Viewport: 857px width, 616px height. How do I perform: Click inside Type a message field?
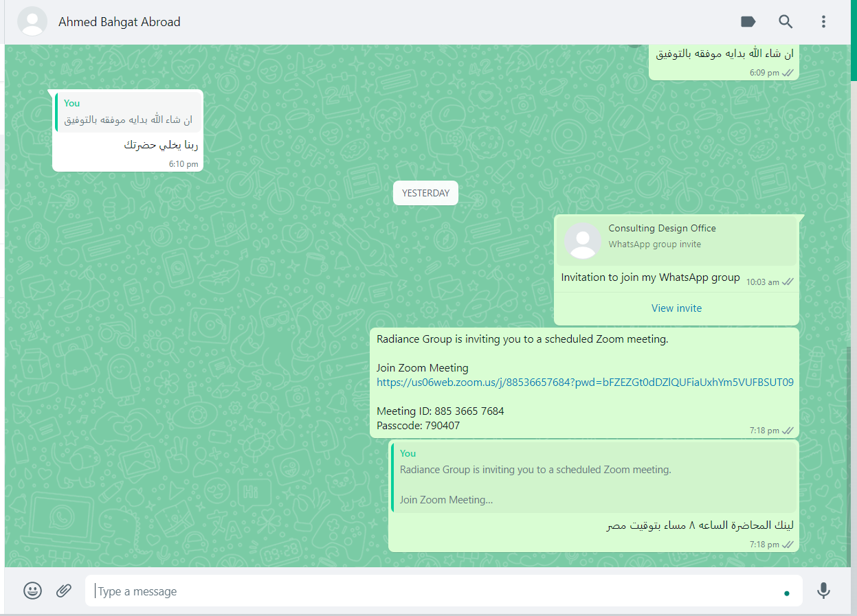coord(443,591)
